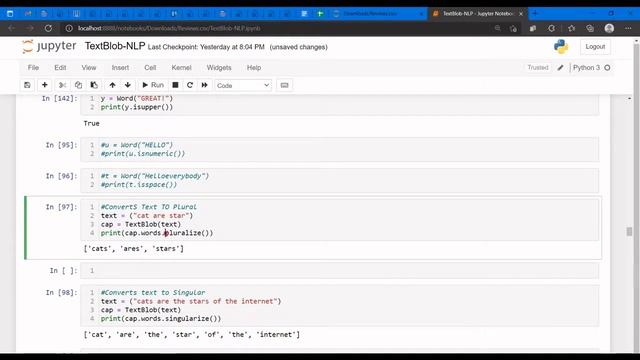Move selected cell up with the arrow
Screen dimensions: 640x360
coord(112,85)
